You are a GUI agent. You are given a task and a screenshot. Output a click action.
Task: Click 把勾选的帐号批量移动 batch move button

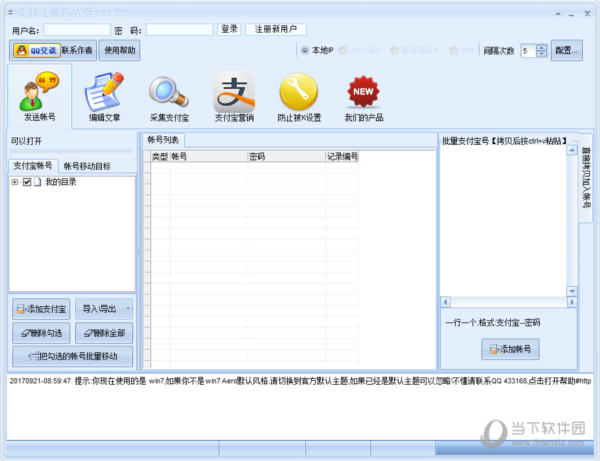[73, 356]
